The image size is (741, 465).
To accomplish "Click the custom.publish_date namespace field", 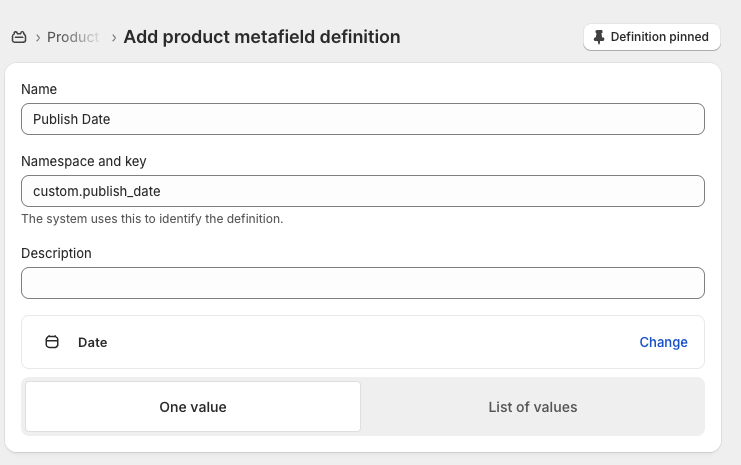I will coord(362,191).
